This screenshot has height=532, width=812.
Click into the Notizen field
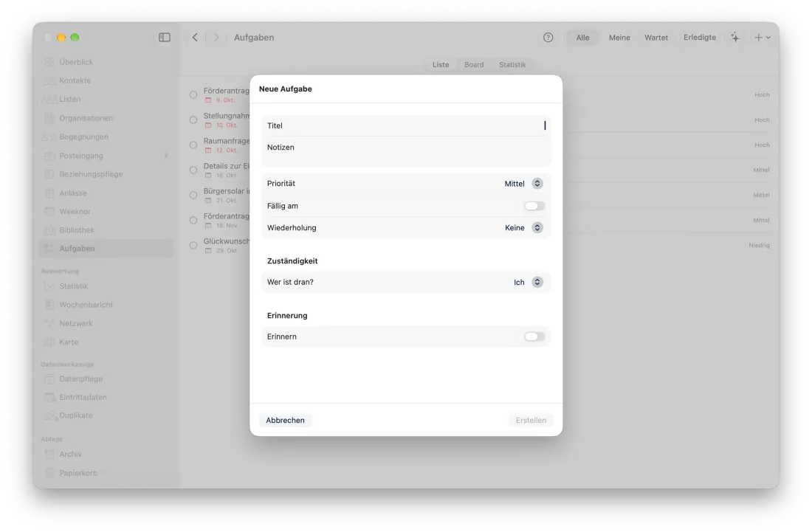(x=406, y=151)
